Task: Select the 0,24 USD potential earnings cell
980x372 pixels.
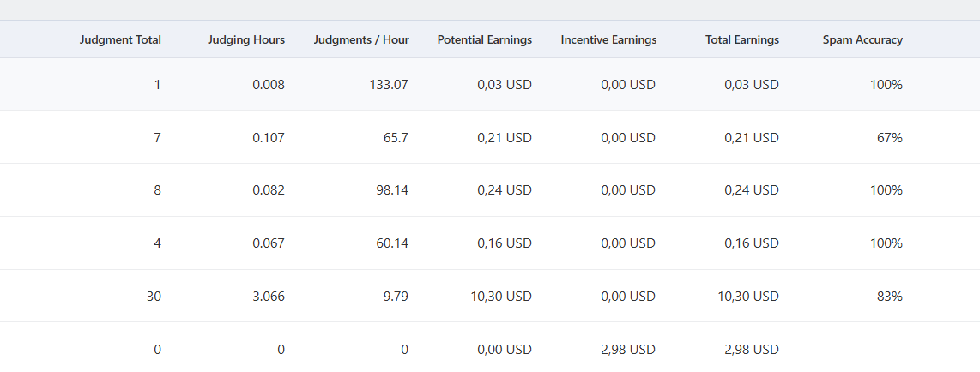Action: (x=505, y=190)
